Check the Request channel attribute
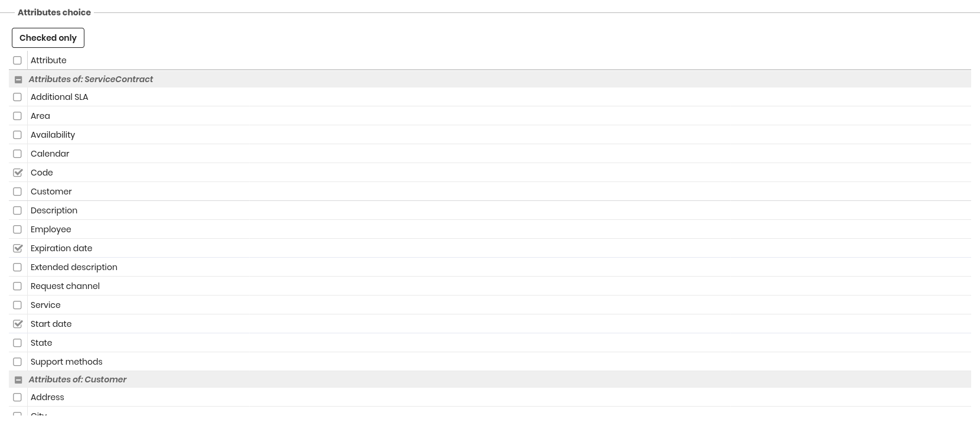The image size is (980, 422). click(18, 286)
